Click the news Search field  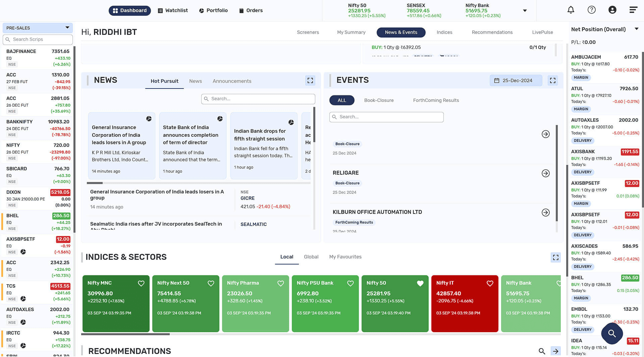258,99
